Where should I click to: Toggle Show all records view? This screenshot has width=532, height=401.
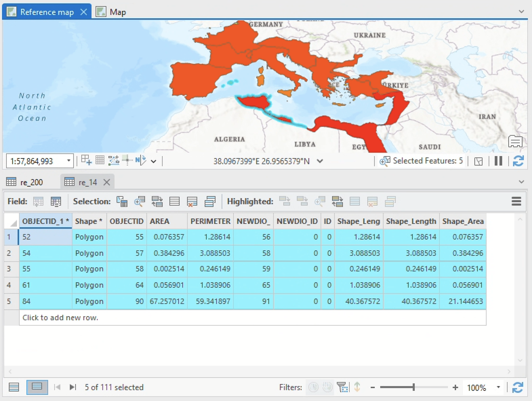pyautogui.click(x=14, y=387)
